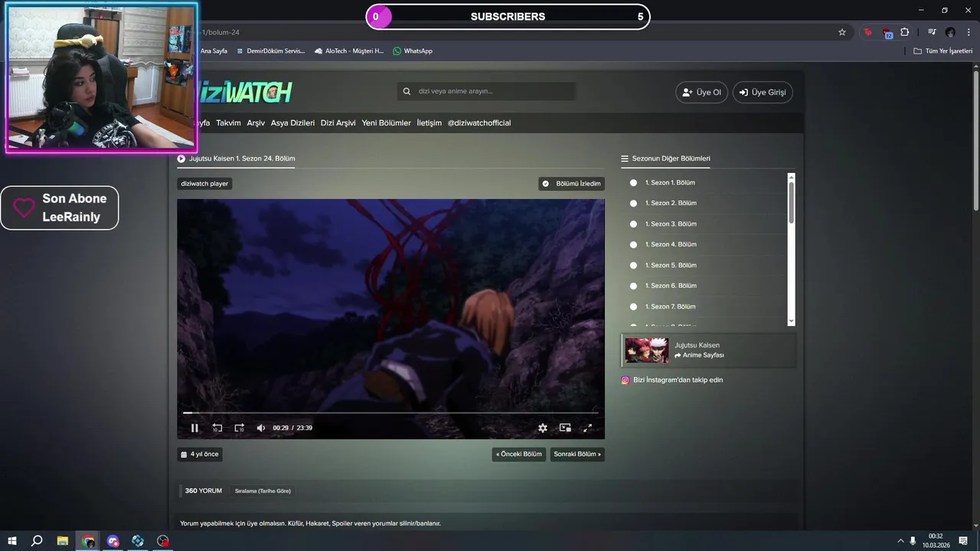Open the extension with badge 12
The image size is (980, 551).
(x=887, y=32)
